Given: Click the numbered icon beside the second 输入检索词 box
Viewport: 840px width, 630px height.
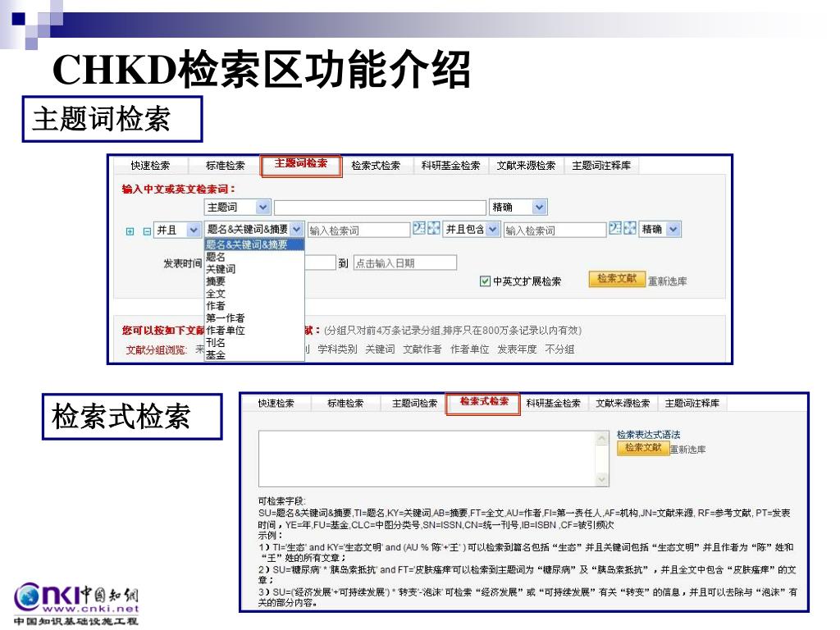Looking at the screenshot, I should click(x=615, y=229).
